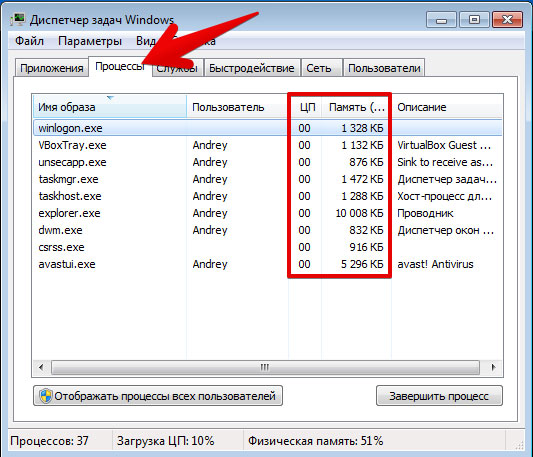Image resolution: width=533 pixels, height=457 pixels.
Task: Sort by the Пользователь column header
Action: tap(237, 107)
